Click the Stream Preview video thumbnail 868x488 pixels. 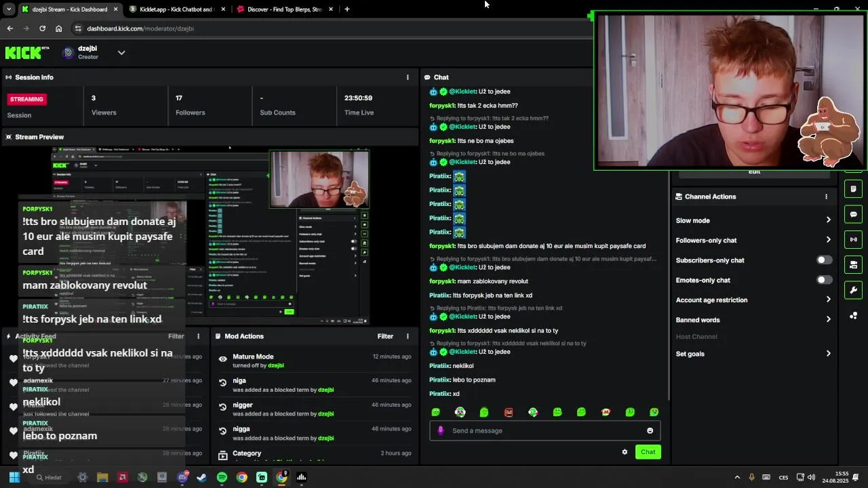tap(210, 236)
